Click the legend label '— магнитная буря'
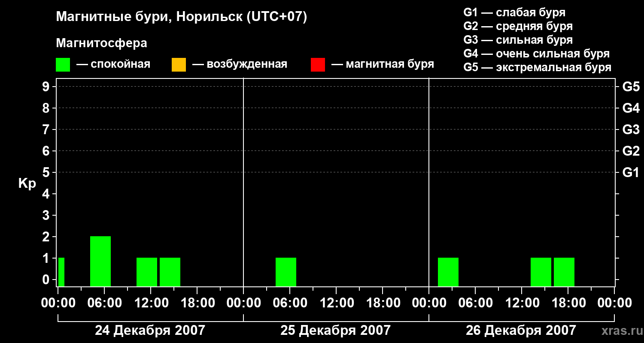This screenshot has height=343, width=644. click(x=383, y=65)
